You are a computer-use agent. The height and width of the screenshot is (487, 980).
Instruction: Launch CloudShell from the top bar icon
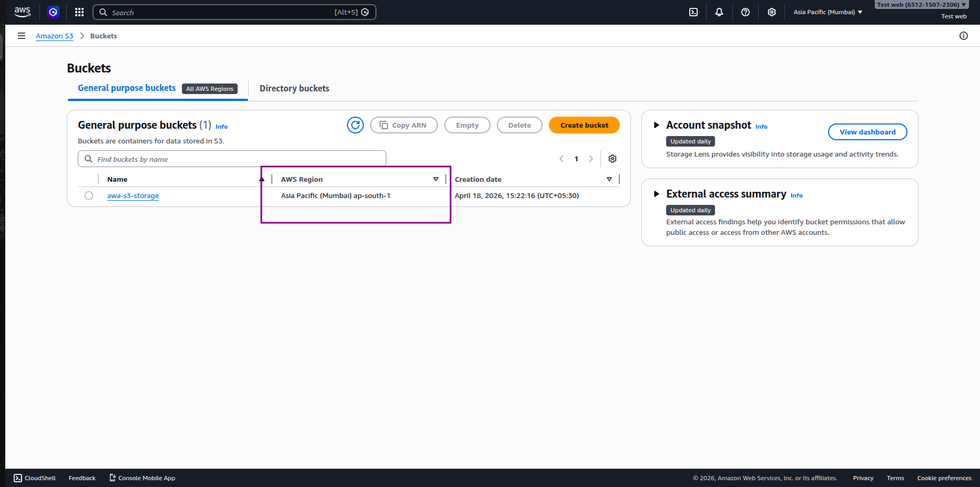[x=693, y=12]
